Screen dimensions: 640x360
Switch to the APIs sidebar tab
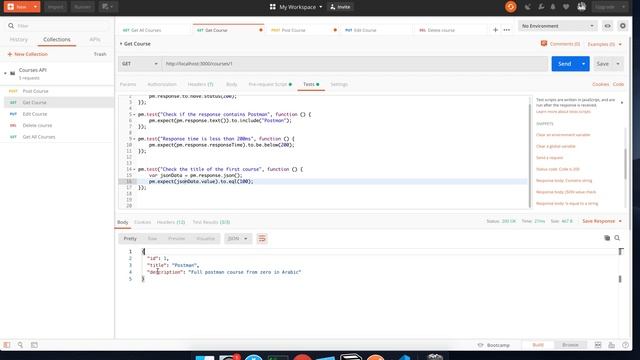tap(95, 40)
